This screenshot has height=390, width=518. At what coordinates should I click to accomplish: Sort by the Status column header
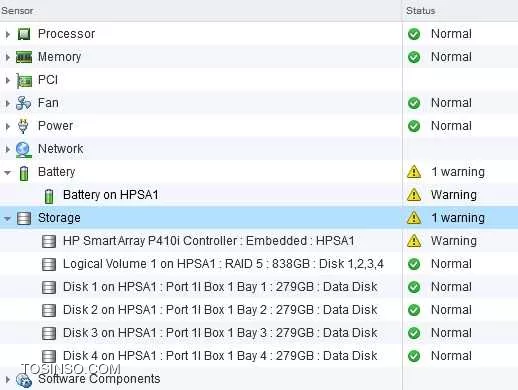pyautogui.click(x=460, y=11)
